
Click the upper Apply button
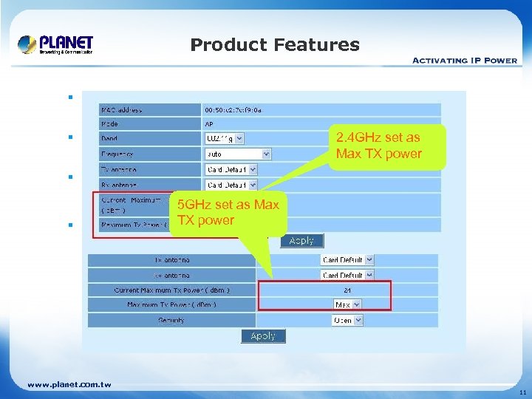pyautogui.click(x=302, y=241)
